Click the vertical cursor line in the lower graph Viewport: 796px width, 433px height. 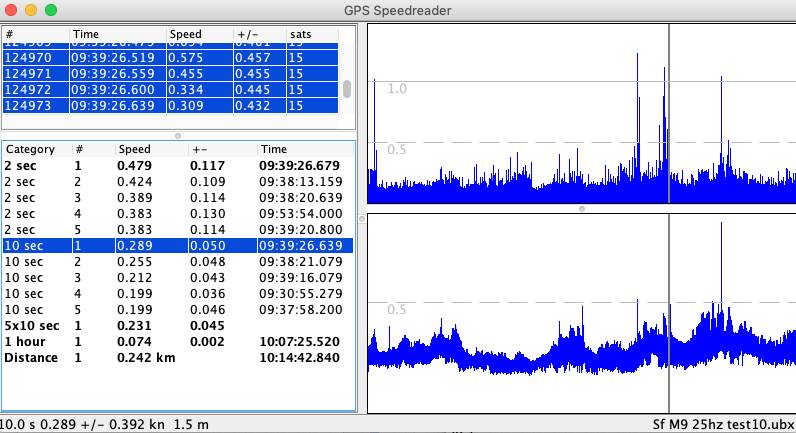[x=669, y=320]
